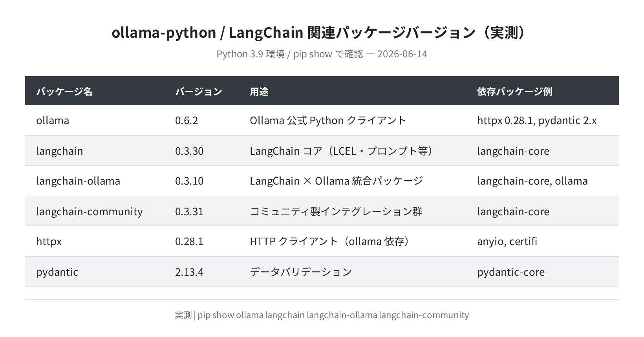Click the 依存パッケージ例 column header
Viewport: 644px width, 337px height.
click(x=515, y=92)
